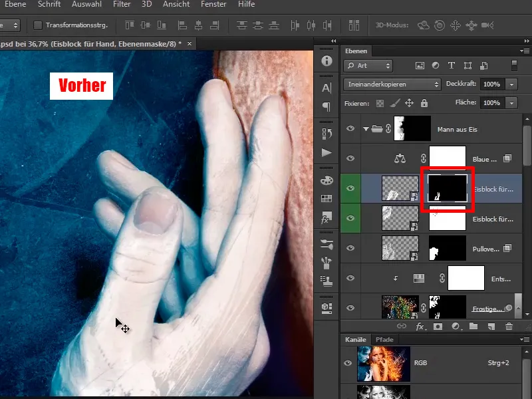Open the Brush presets panel icon
The height and width of the screenshot is (399, 532).
(327, 244)
